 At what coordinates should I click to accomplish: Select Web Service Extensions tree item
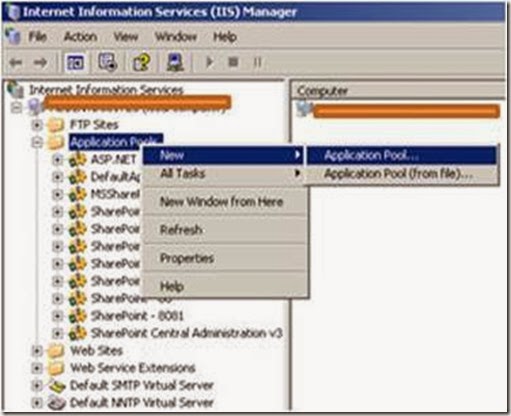132,368
